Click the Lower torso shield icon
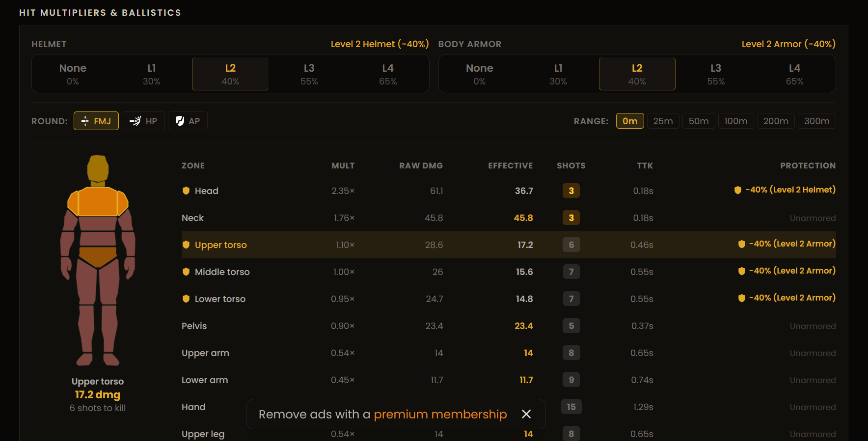The width and height of the screenshot is (868, 441). click(186, 299)
